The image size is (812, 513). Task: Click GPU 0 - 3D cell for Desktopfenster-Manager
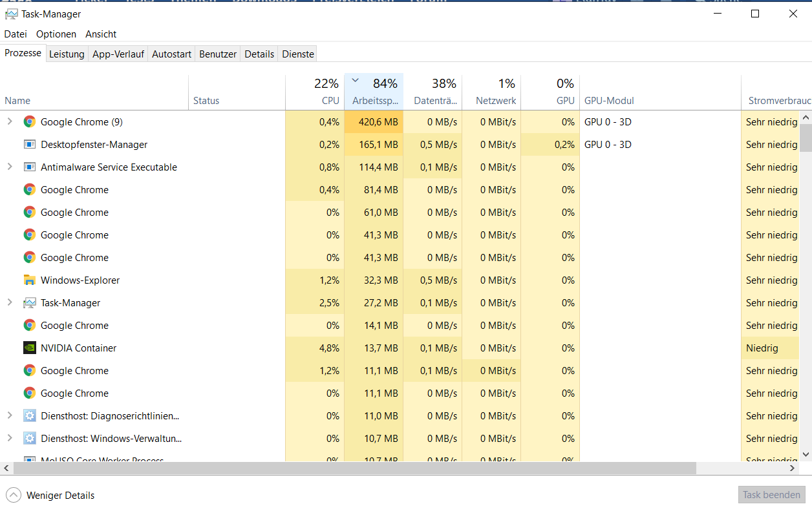pyautogui.click(x=660, y=144)
